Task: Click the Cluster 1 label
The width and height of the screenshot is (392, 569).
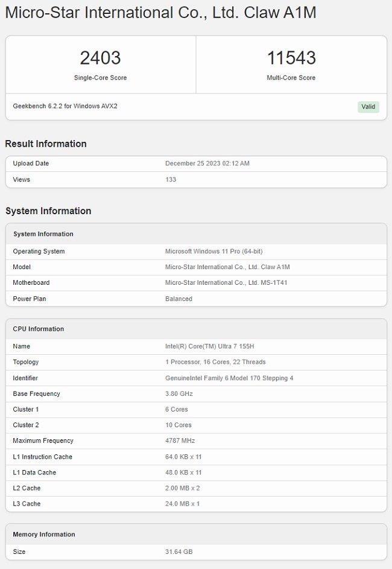Action: 26,409
